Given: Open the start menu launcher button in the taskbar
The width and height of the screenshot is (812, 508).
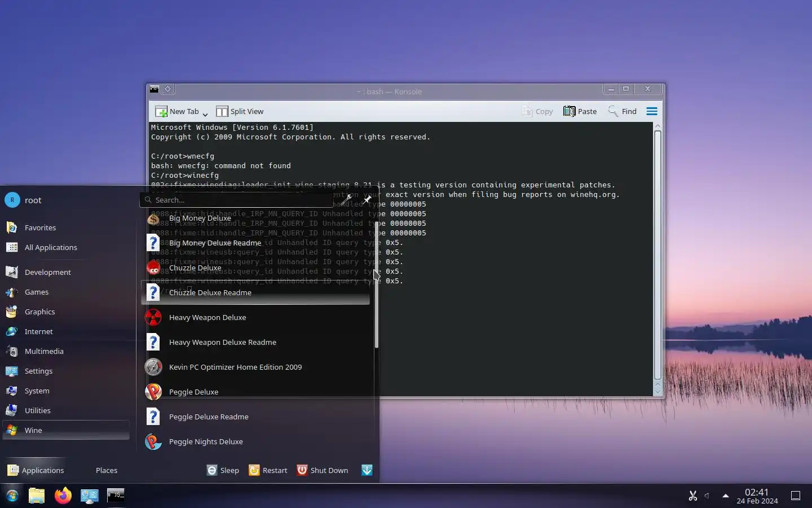Looking at the screenshot, I should point(12,496).
